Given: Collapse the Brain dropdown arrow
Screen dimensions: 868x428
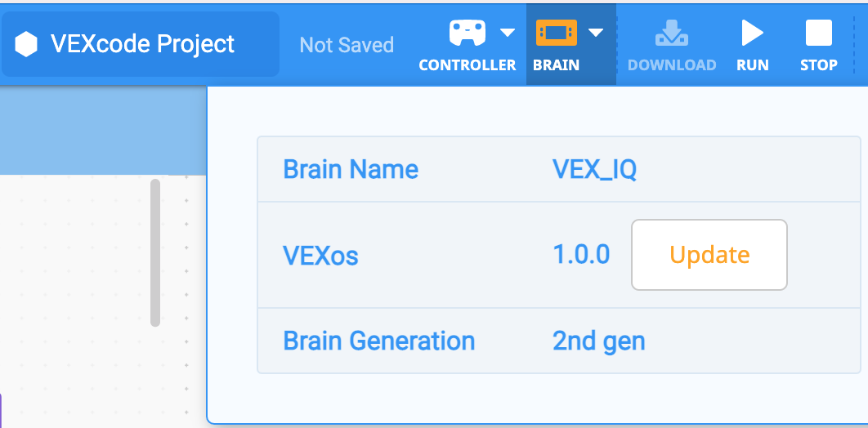Looking at the screenshot, I should pos(596,33).
